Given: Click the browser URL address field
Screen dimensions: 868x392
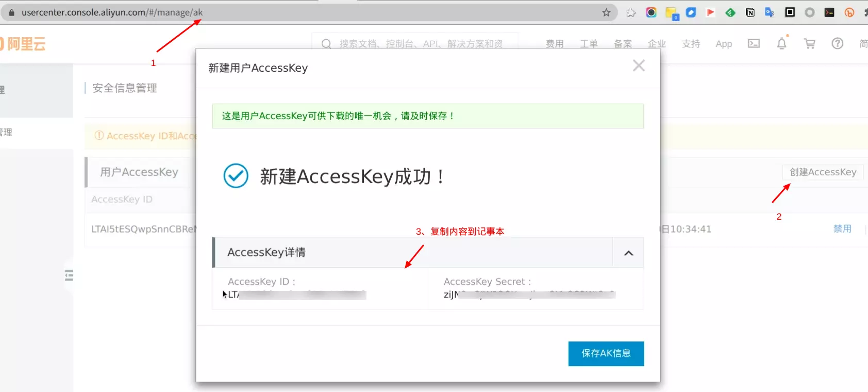Looking at the screenshot, I should [x=309, y=12].
